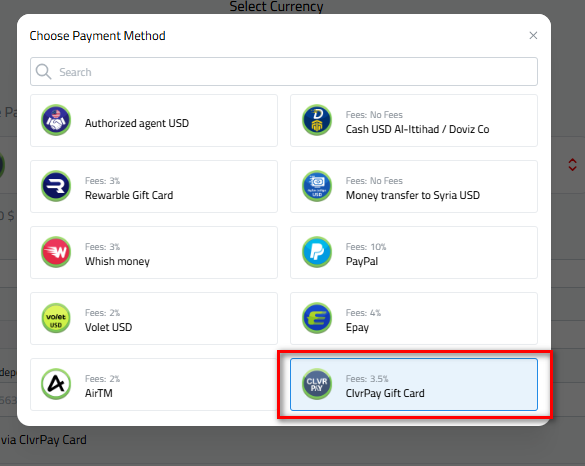Click the Volet USD green icon
This screenshot has width=585, height=466.
click(56, 318)
